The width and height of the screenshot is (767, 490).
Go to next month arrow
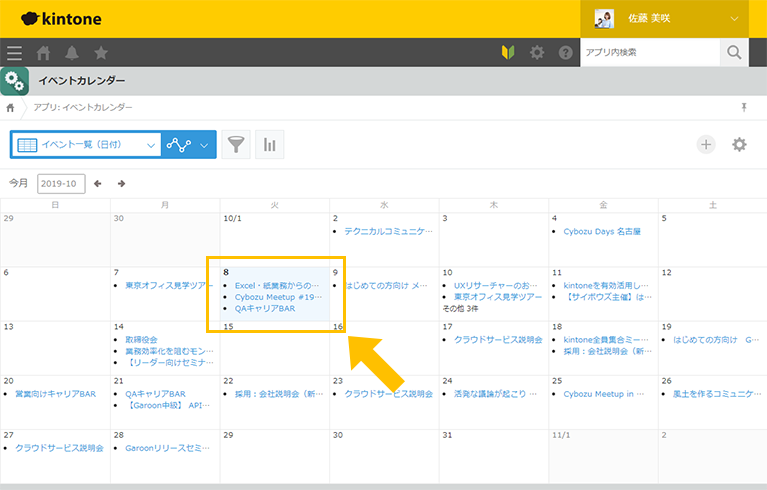click(122, 184)
